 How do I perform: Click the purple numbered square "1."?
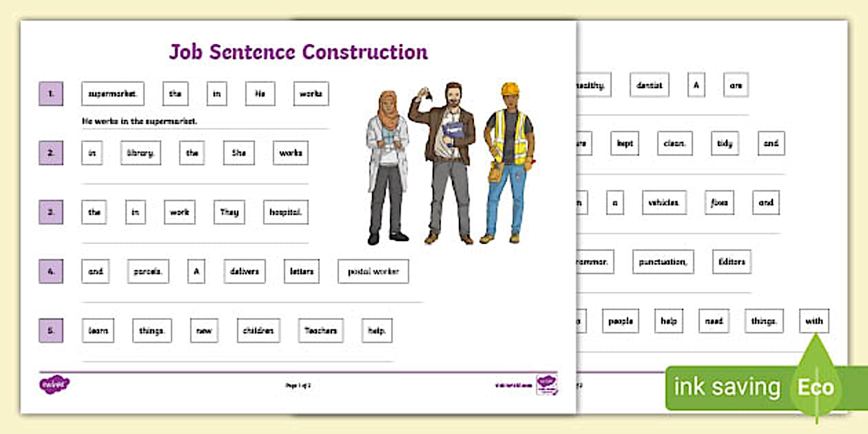[x=50, y=93]
